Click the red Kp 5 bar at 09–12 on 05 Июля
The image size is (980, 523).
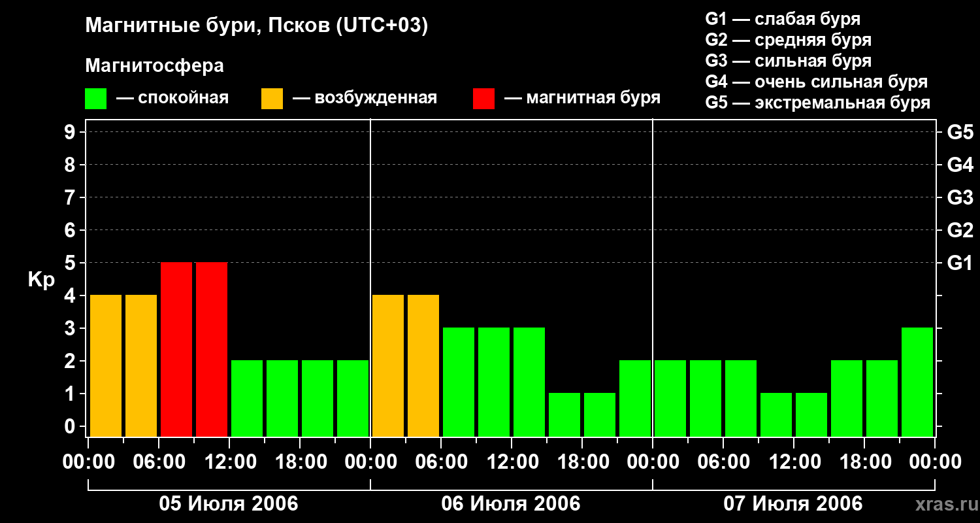[212, 350]
